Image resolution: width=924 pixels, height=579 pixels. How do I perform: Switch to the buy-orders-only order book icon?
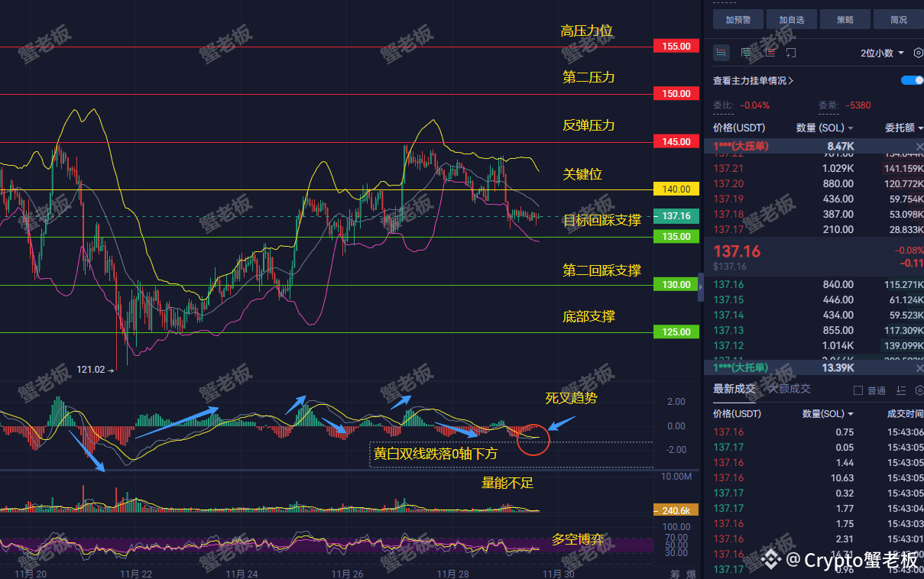746,53
